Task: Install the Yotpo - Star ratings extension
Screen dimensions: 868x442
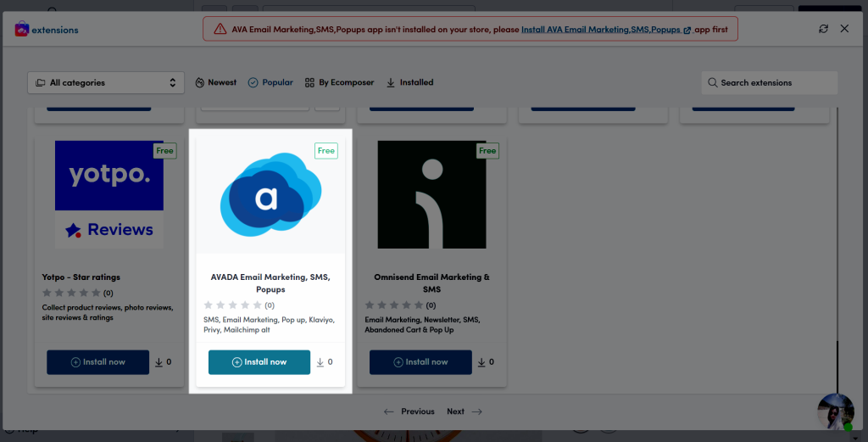Action: pos(98,362)
